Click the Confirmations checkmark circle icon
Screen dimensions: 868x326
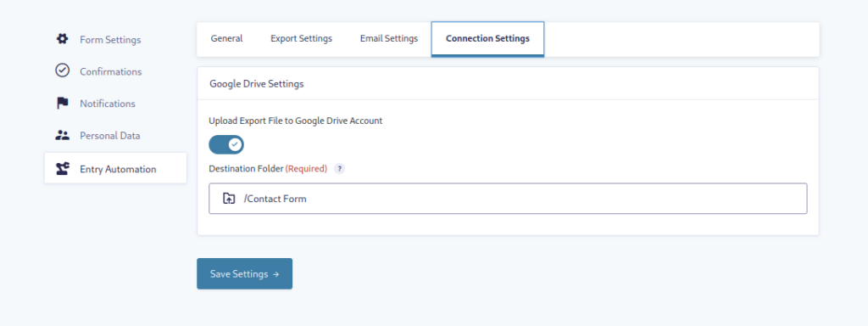(62, 70)
